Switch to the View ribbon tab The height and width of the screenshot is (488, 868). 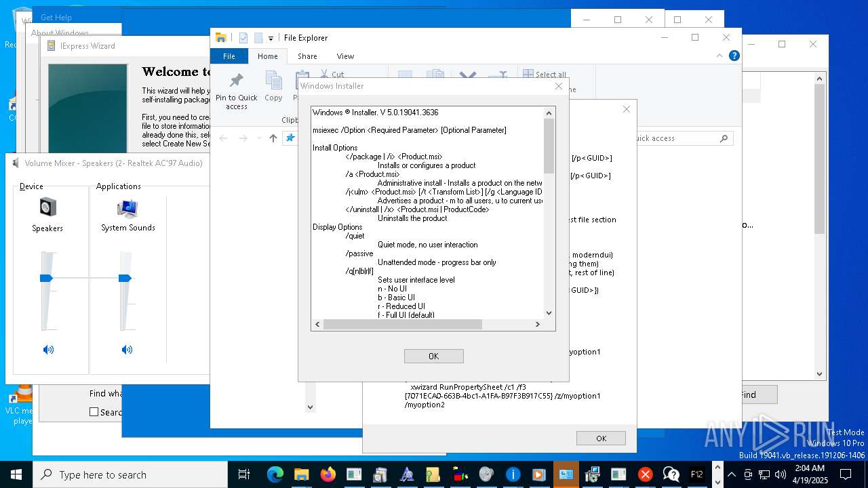(345, 56)
